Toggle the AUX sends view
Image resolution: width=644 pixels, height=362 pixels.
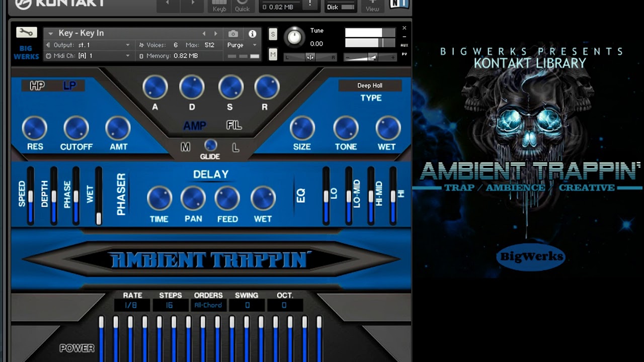(x=405, y=45)
